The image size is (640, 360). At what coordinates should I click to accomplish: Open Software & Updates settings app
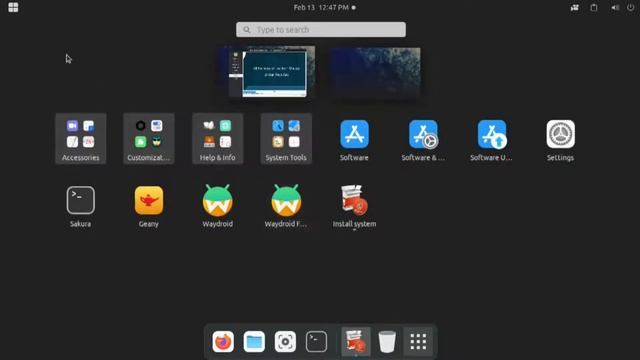click(423, 140)
